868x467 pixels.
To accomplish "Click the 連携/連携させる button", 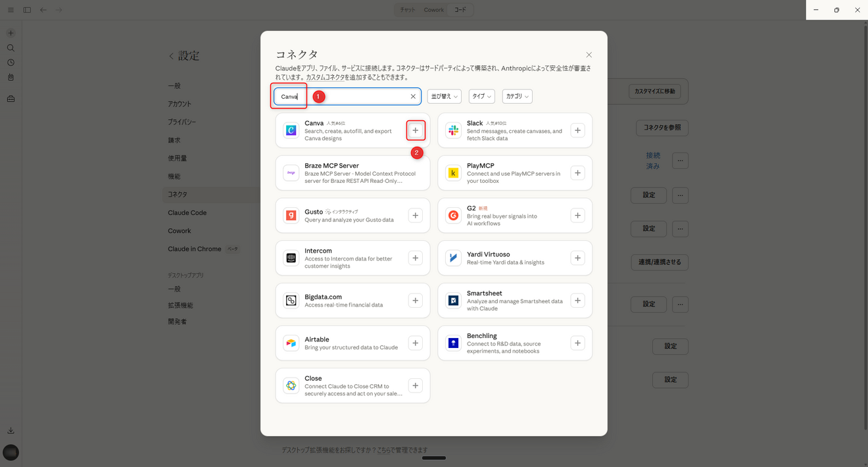I will coord(660,262).
